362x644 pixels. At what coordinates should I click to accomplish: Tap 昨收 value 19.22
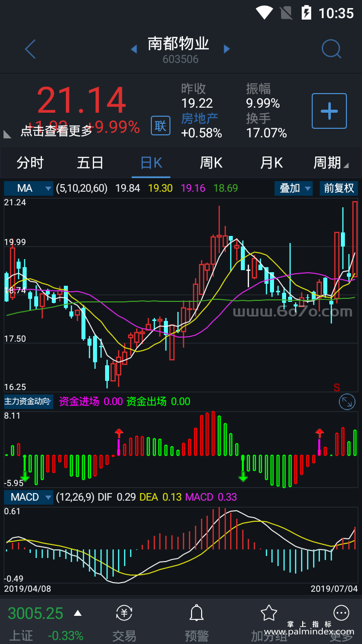197,103
